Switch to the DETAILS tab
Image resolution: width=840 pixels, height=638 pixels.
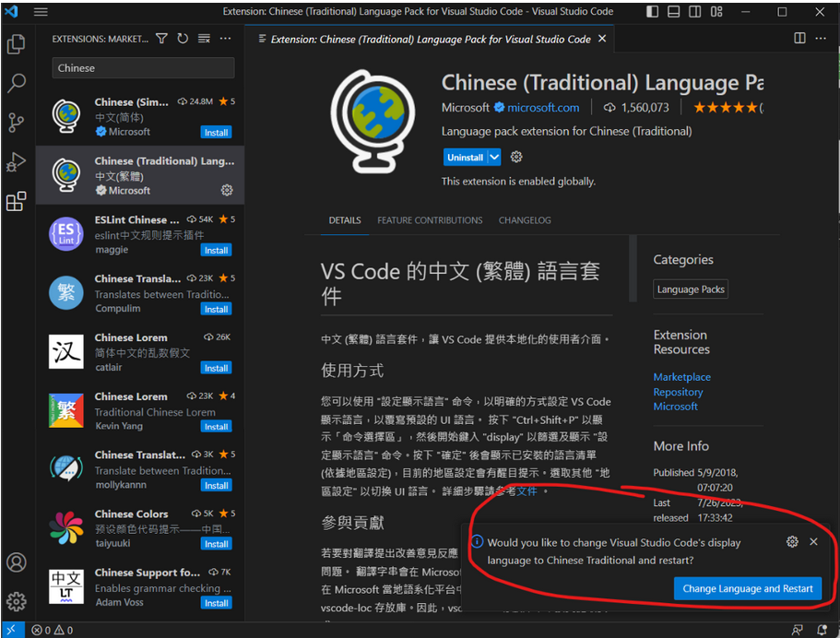click(345, 220)
